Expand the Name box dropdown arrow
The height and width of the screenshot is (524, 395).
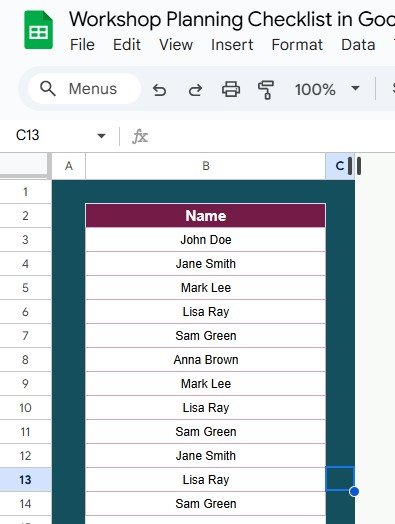pyautogui.click(x=101, y=136)
